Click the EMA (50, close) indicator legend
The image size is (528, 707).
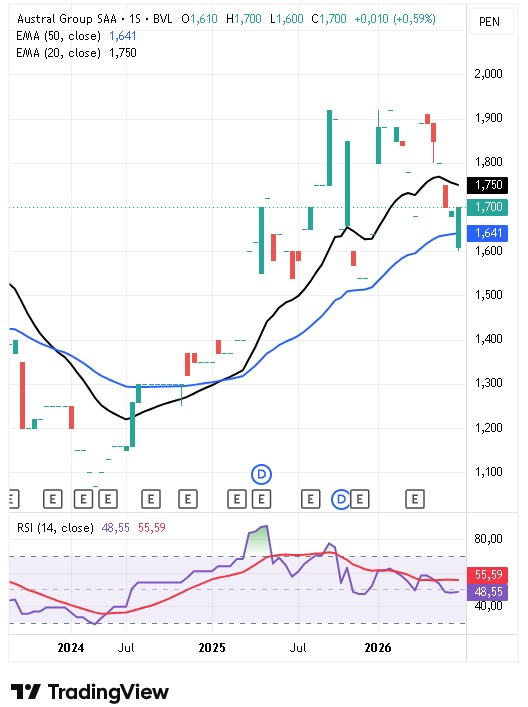click(76, 36)
